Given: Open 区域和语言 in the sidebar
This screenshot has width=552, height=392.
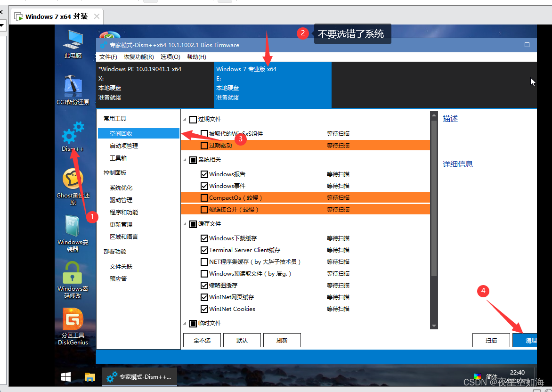Looking at the screenshot, I should [x=124, y=237].
